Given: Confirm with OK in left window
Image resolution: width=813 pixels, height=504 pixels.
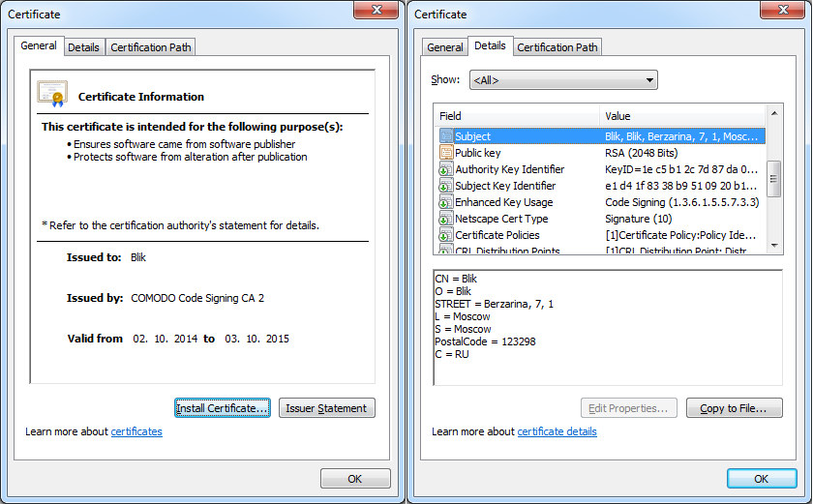Looking at the screenshot, I should tap(355, 479).
